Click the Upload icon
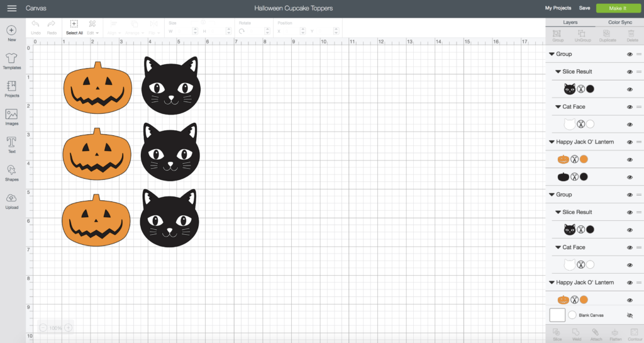644x343 pixels. [x=11, y=198]
